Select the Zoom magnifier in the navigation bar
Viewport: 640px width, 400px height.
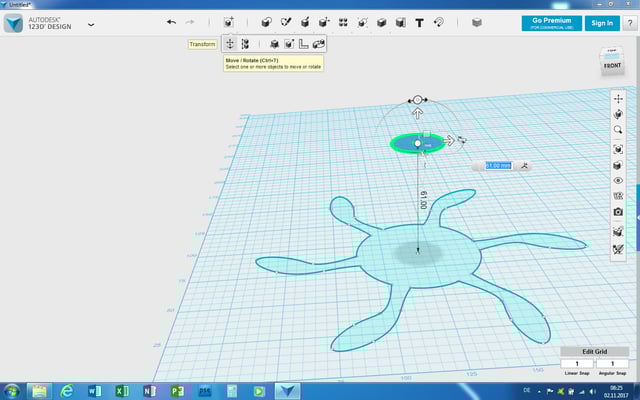618,130
